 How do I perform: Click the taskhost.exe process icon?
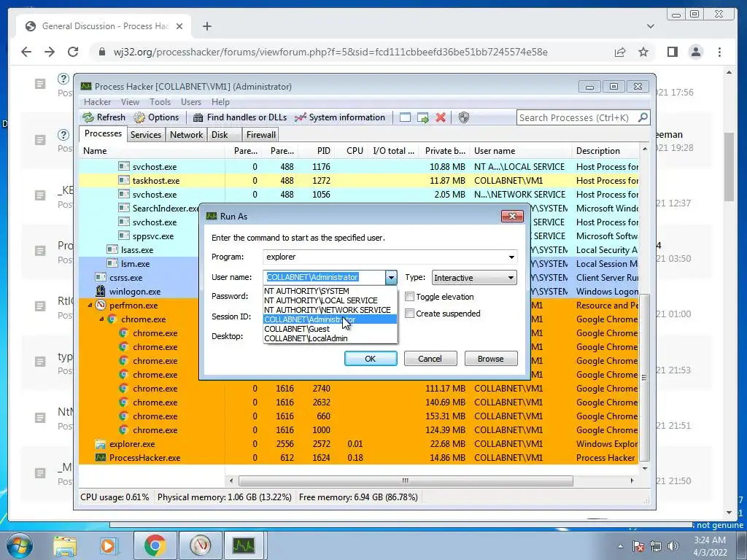point(124,181)
